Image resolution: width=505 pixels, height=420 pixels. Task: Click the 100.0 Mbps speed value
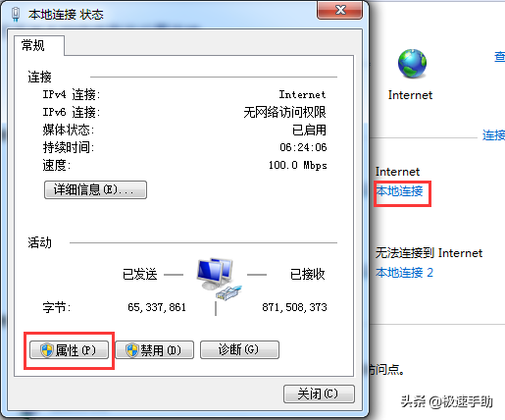(x=298, y=165)
